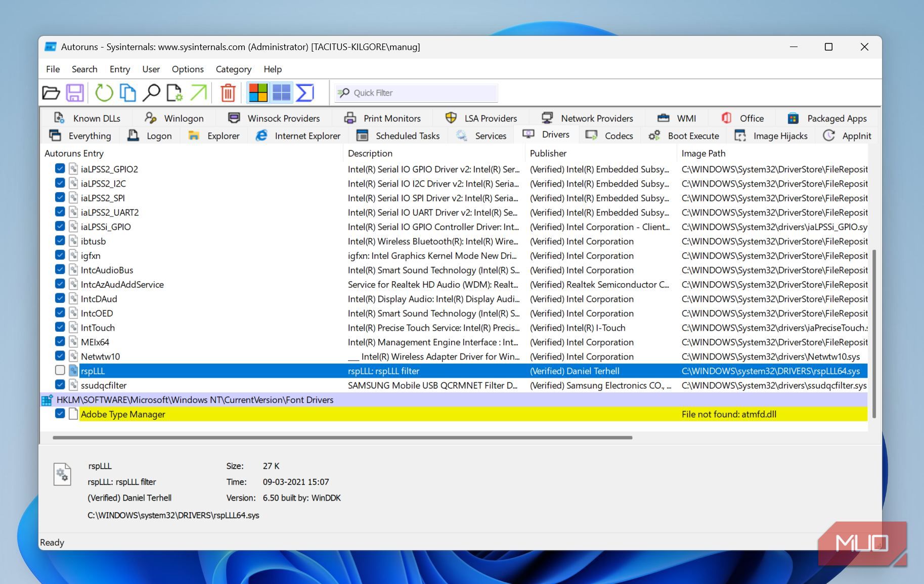Screen dimensions: 924x584
Task: Switch to the Services tab
Action: [x=481, y=136]
